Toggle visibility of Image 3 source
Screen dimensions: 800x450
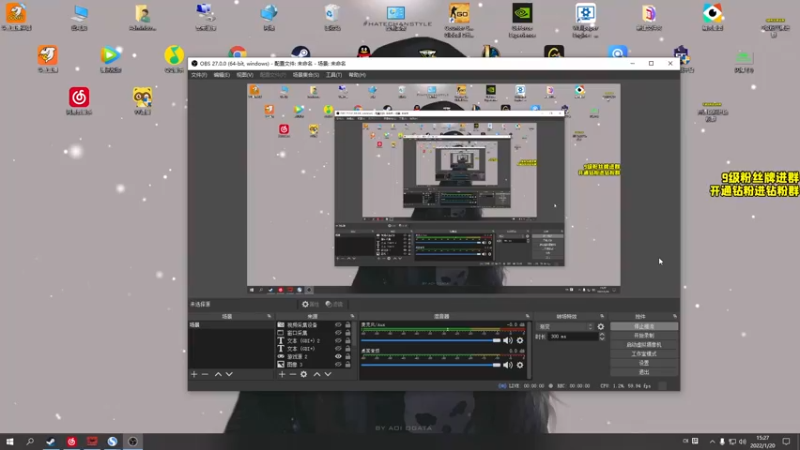(338, 364)
